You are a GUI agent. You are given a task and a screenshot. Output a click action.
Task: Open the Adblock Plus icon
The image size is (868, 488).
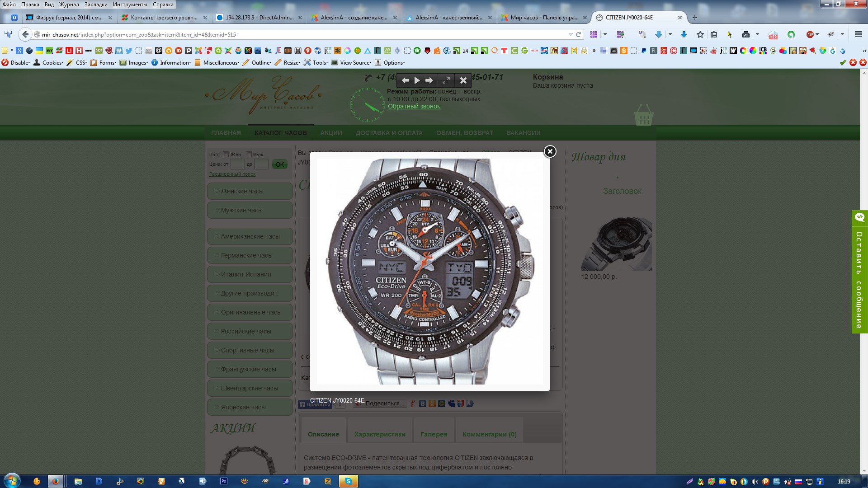(810, 34)
